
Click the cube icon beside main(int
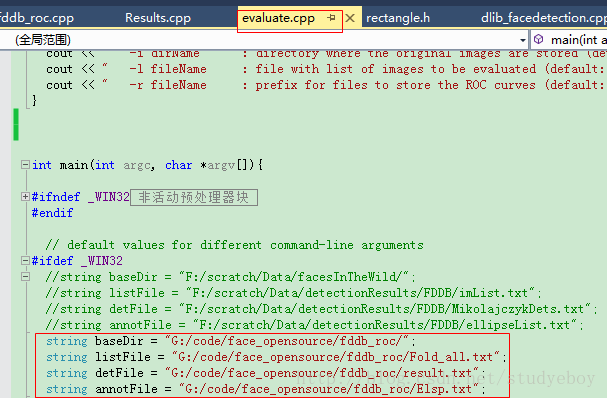tap(538, 39)
